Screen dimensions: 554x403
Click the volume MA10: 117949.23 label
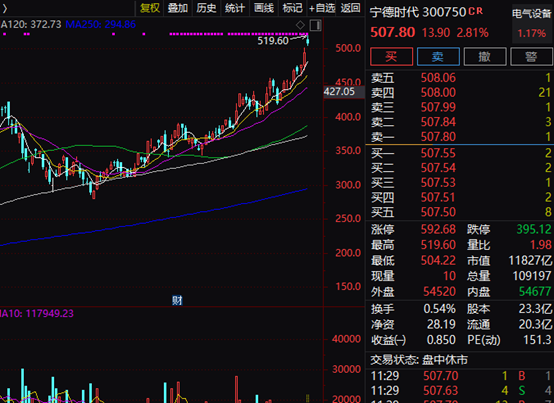pos(37,314)
